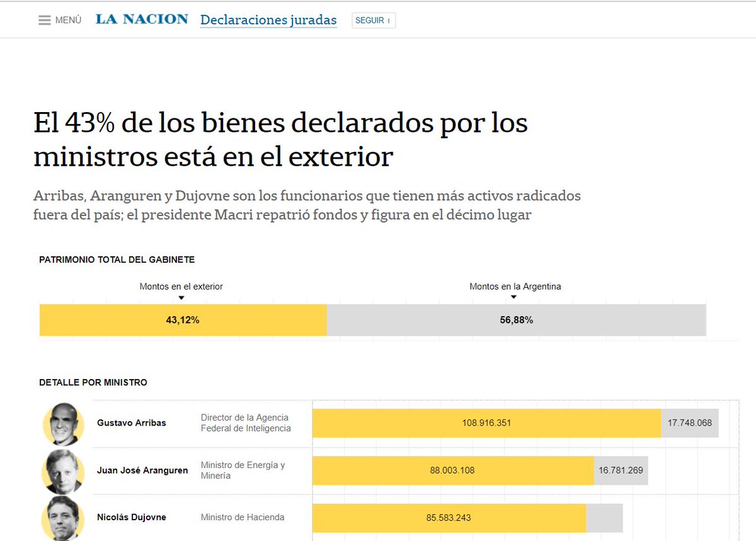756x541 pixels.
Task: Click the DETALLE POR MINISTRO heading
Action: tap(93, 382)
